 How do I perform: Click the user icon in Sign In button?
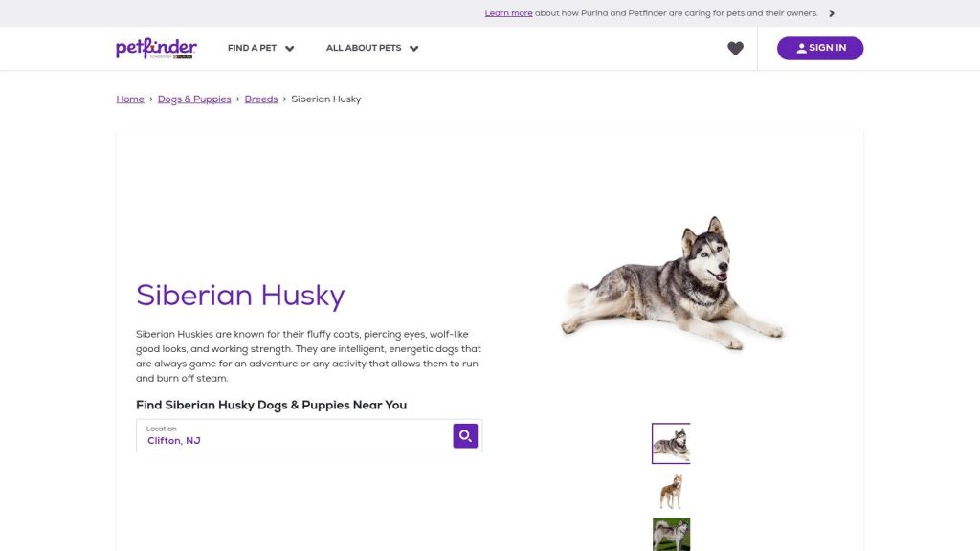click(x=801, y=48)
